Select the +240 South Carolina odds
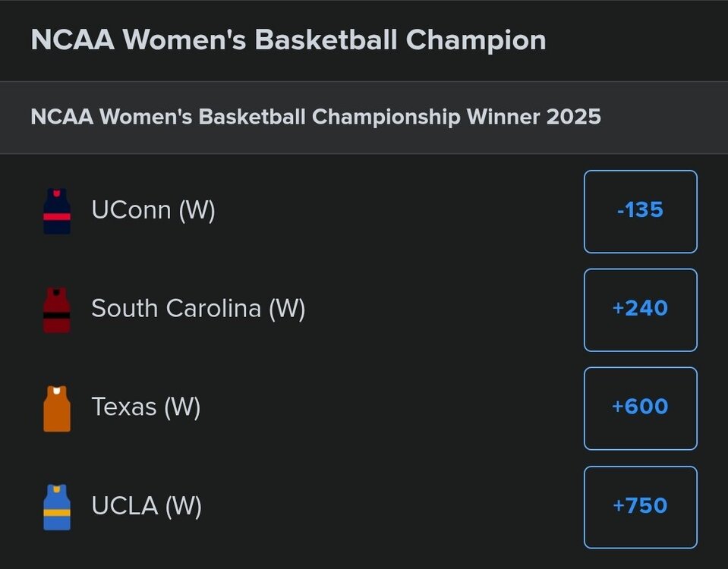728x569 pixels. point(640,310)
